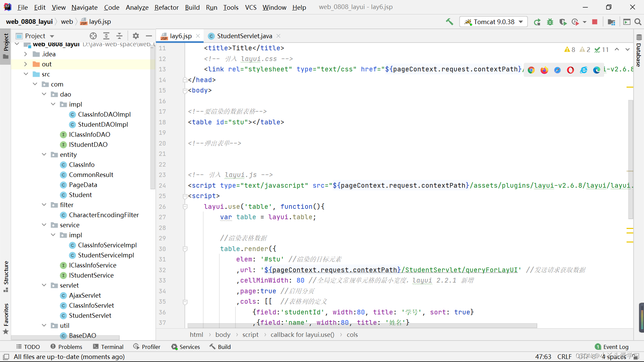Toggle tool window bars icon at bottom-left
644x362 pixels.
coord(6,357)
